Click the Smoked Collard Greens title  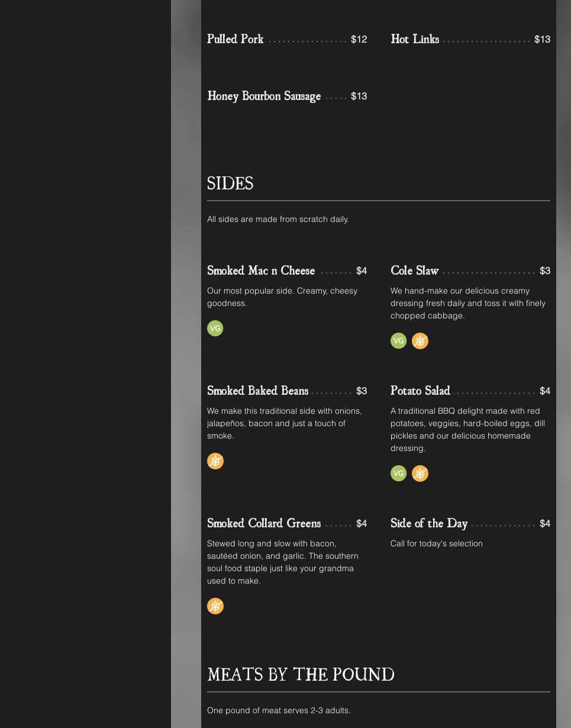pos(264,523)
